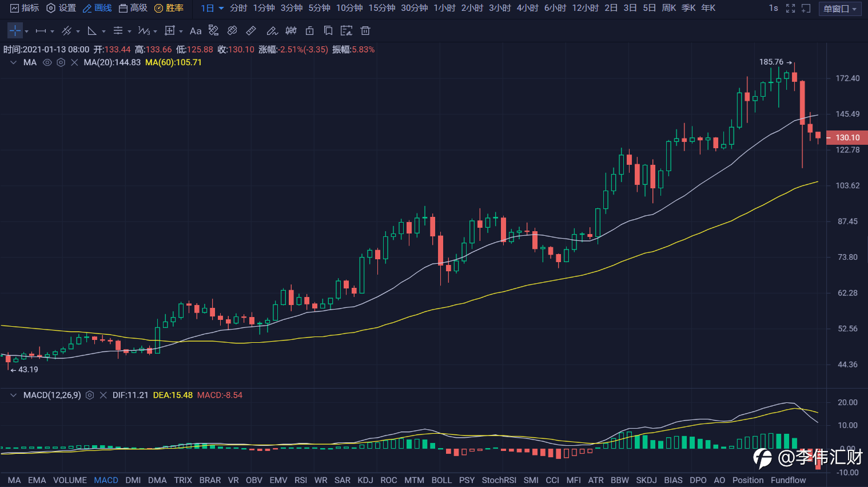The height and width of the screenshot is (487, 868).
Task: Click the copy drawings icon
Action: coord(328,31)
